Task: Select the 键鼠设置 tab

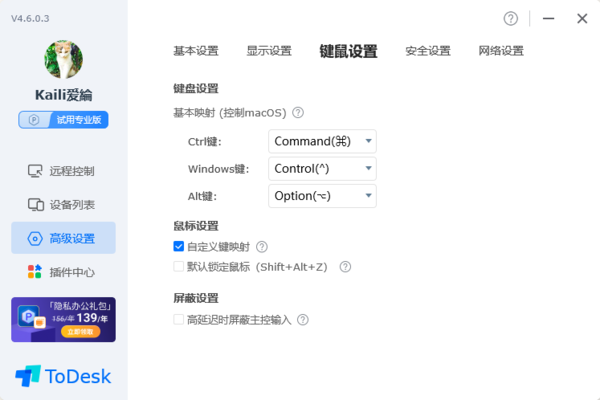Action: pyautogui.click(x=349, y=51)
